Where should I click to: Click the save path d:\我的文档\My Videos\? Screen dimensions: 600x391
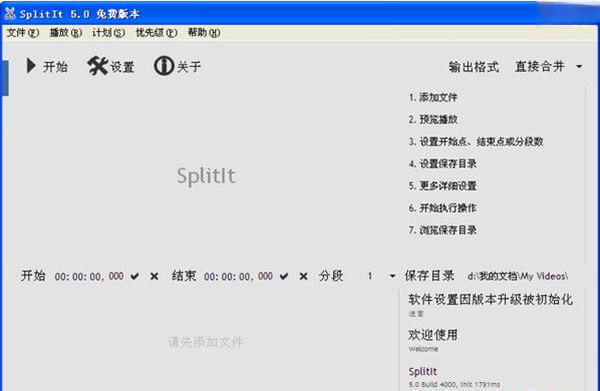coord(518,276)
